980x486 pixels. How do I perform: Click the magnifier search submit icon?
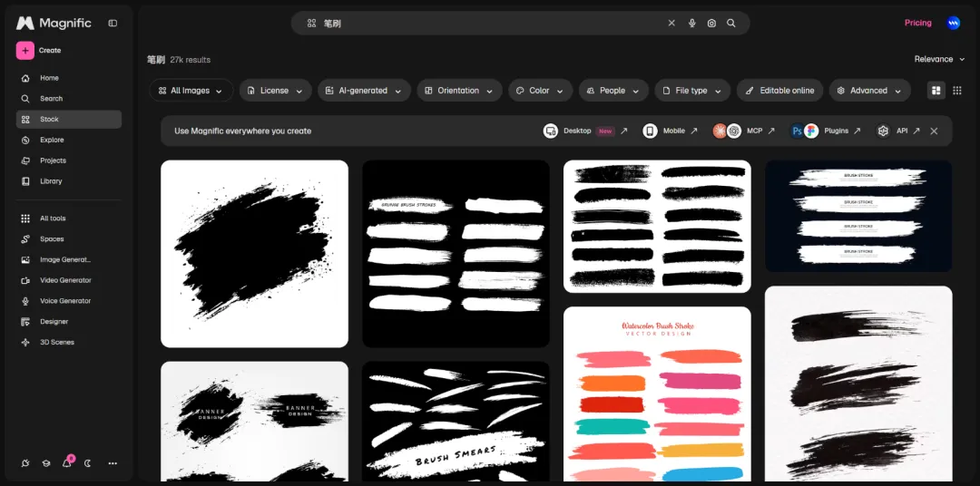[731, 23]
